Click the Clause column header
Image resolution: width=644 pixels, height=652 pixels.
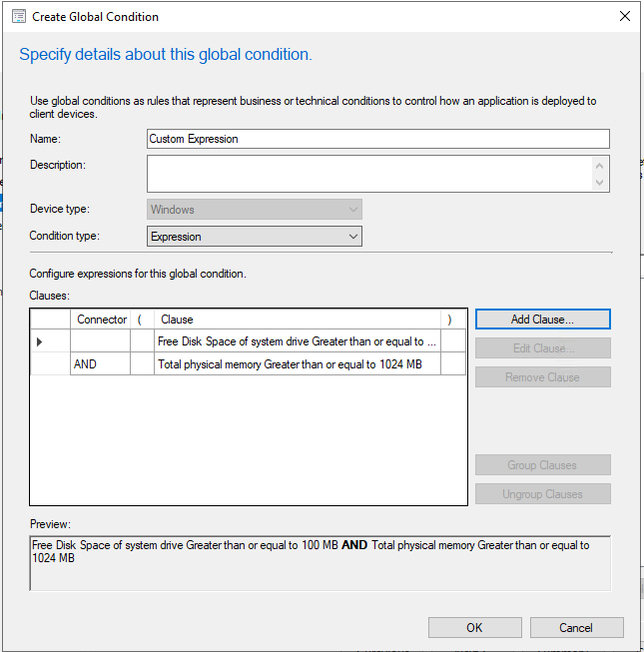click(x=298, y=320)
